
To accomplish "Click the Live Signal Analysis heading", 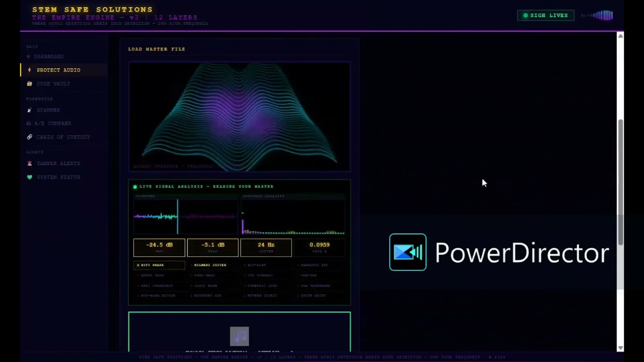I will pos(206,187).
